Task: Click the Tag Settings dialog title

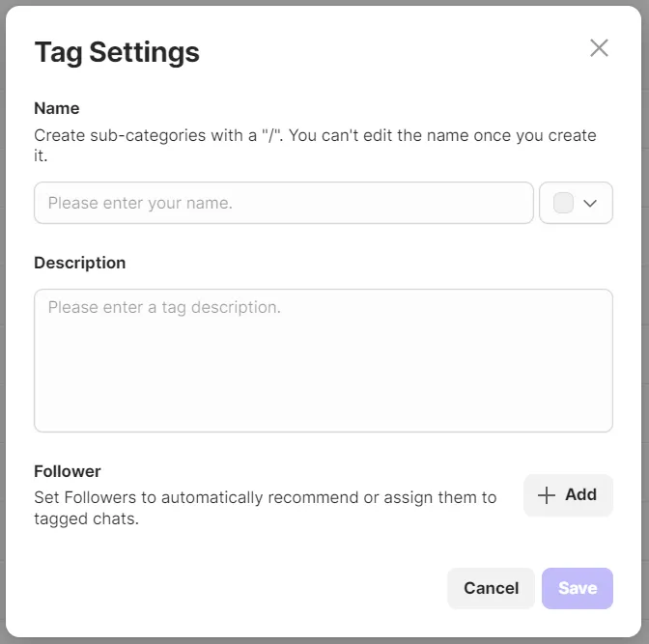Action: point(117,52)
